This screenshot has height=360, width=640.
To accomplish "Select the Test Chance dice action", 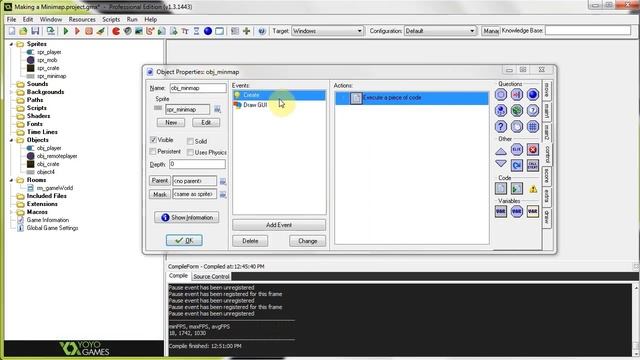I will (x=517, y=110).
